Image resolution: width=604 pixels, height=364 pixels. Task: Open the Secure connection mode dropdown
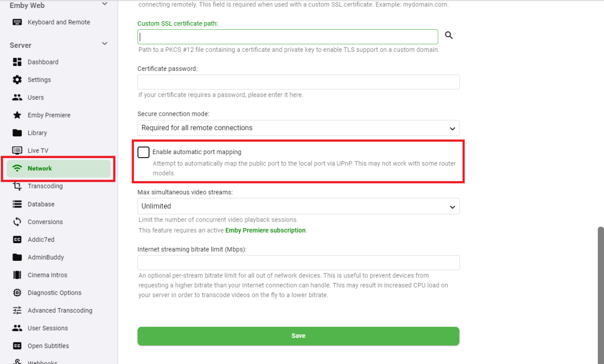(x=298, y=128)
